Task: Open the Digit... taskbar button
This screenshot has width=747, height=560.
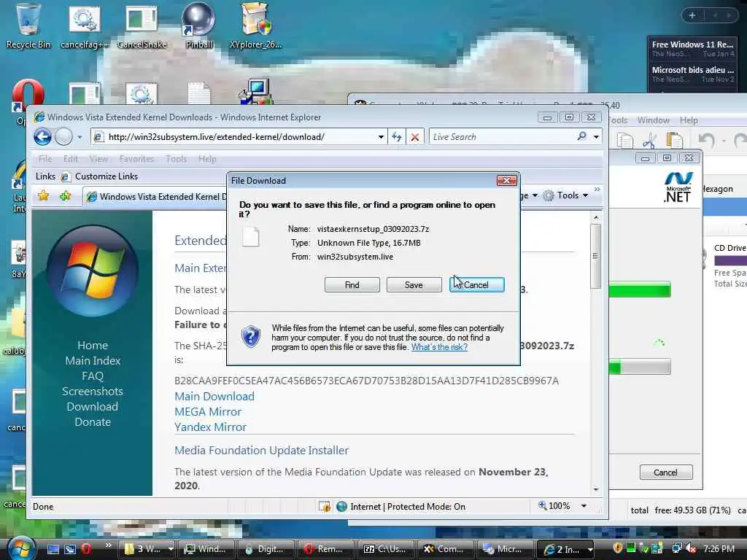Action: pos(266,549)
